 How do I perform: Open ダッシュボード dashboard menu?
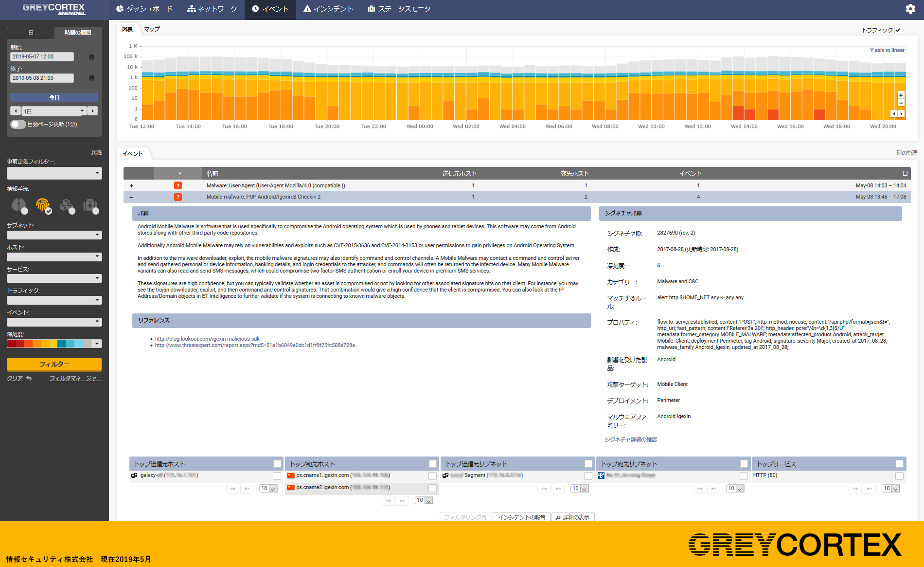[x=144, y=9]
